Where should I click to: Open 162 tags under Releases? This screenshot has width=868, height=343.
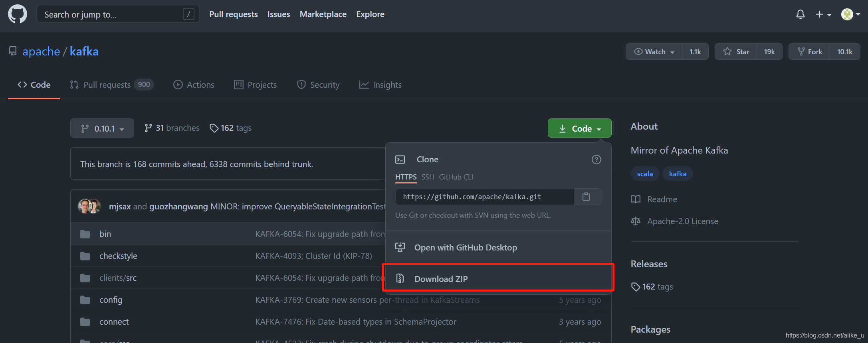pos(652,287)
